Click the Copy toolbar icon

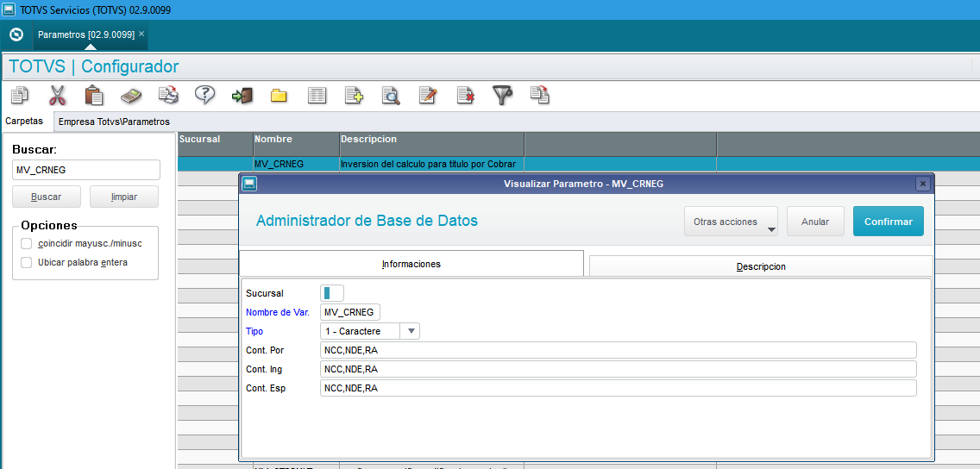coord(21,96)
